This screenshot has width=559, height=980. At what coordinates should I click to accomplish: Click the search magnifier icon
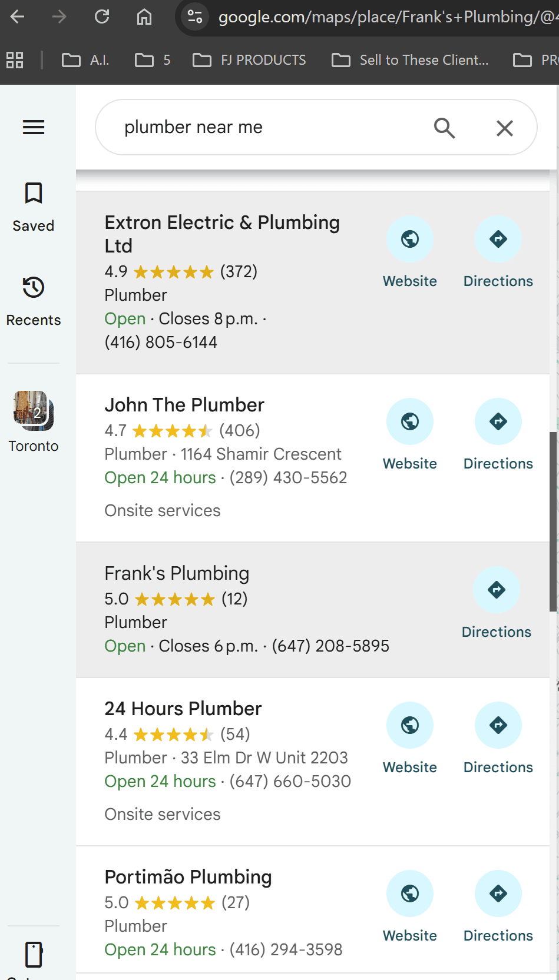point(444,128)
